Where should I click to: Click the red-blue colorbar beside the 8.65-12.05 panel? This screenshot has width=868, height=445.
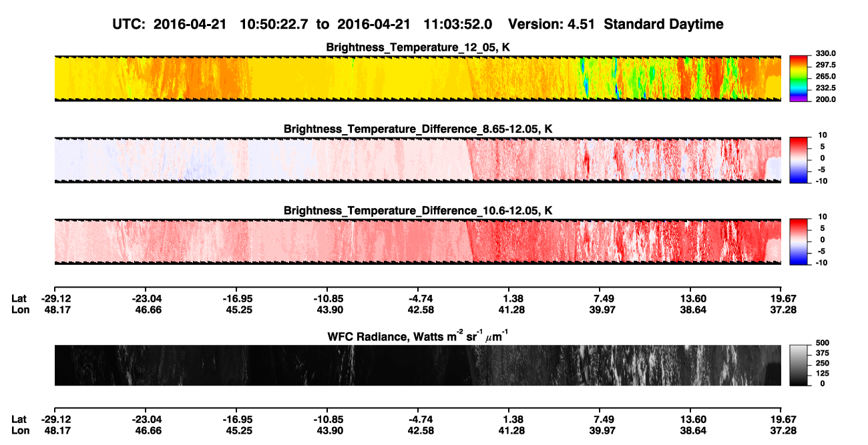(799, 159)
